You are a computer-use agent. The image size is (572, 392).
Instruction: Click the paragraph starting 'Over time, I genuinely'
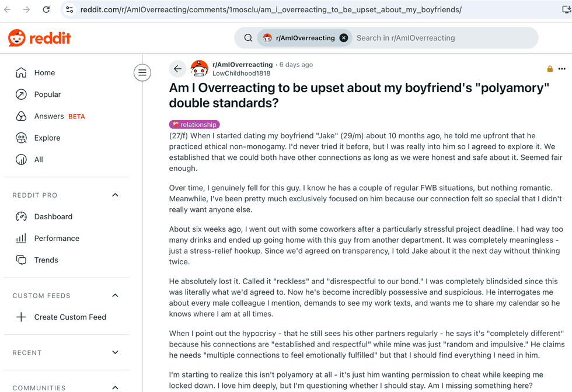click(x=365, y=199)
